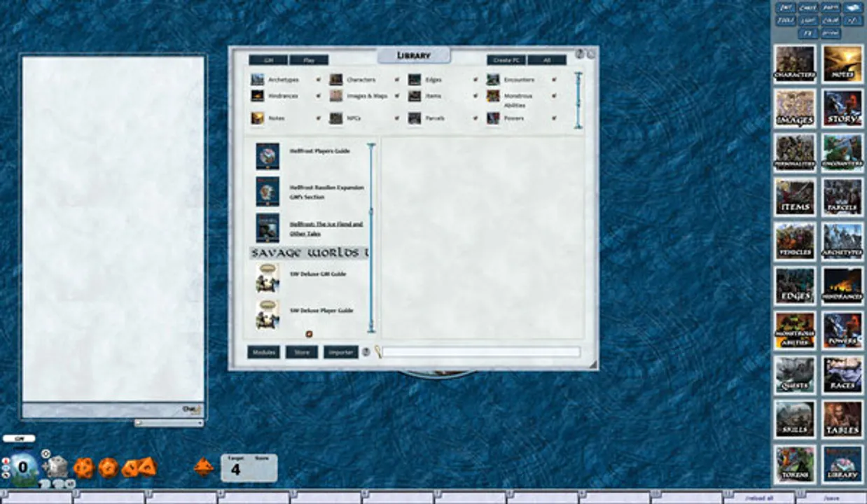Toggle the Hindrances checkbox
867x504 pixels.
pos(318,96)
